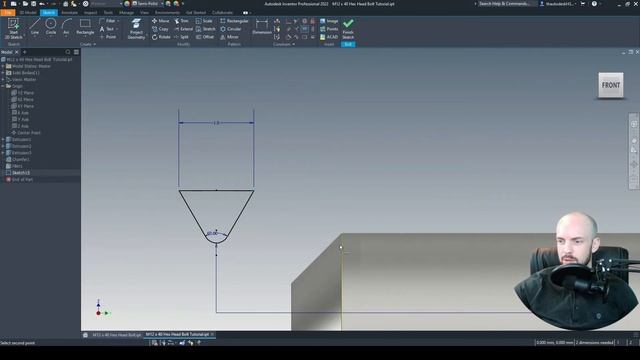Expand the Extrusion1 feature
This screenshot has width=640, height=360.
tap(3, 140)
